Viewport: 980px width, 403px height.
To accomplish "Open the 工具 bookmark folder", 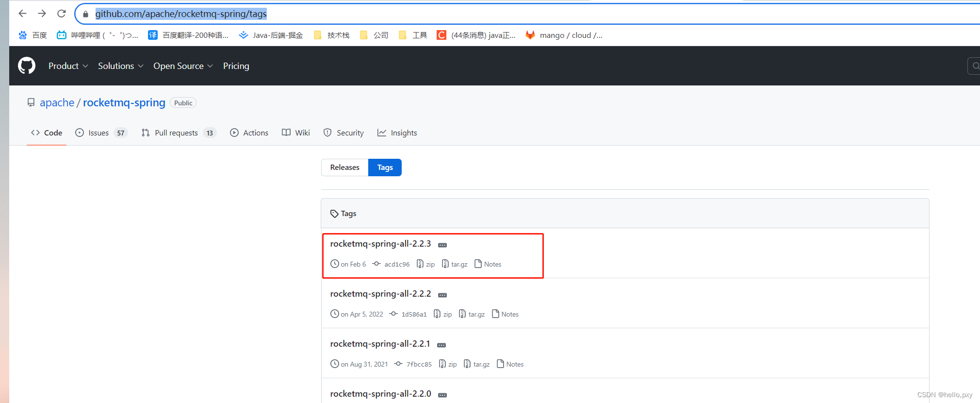I will click(x=413, y=35).
